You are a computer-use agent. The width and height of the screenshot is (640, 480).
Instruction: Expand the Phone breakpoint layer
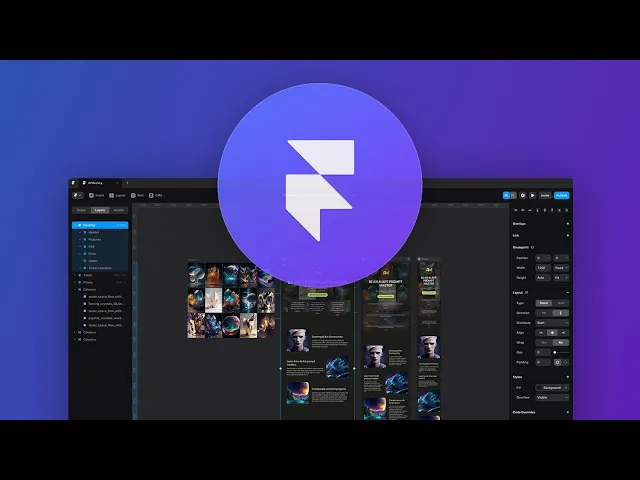(75, 282)
